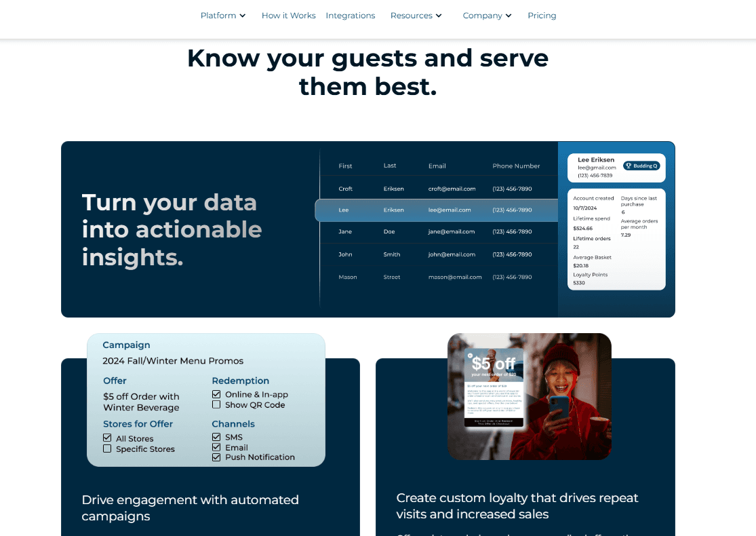This screenshot has height=536, width=756.
Task: Uncheck the All Stores checkbox
Action: click(107, 438)
